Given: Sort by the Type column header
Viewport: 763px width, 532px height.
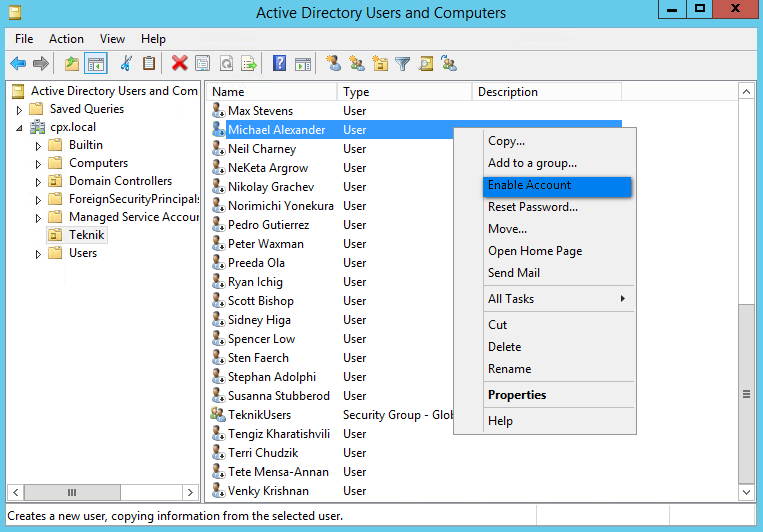Looking at the screenshot, I should tap(404, 92).
